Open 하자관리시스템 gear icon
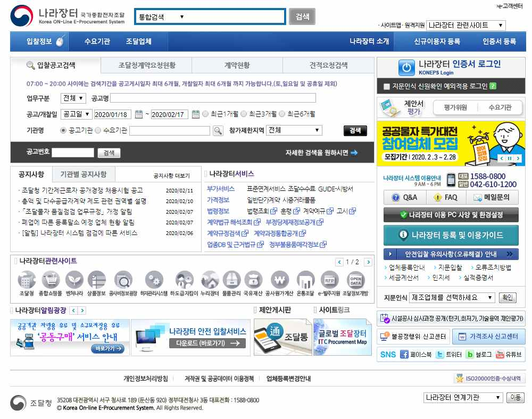 [x=154, y=281]
